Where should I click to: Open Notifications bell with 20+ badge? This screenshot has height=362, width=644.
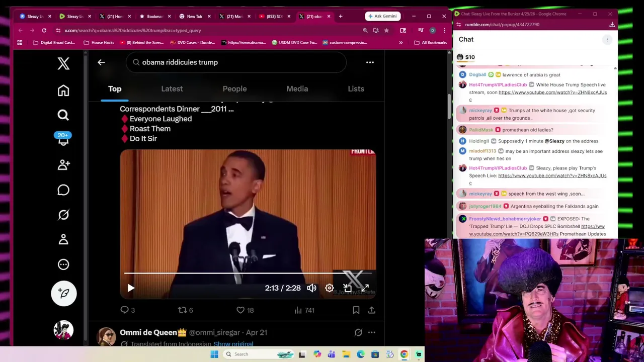click(x=63, y=139)
